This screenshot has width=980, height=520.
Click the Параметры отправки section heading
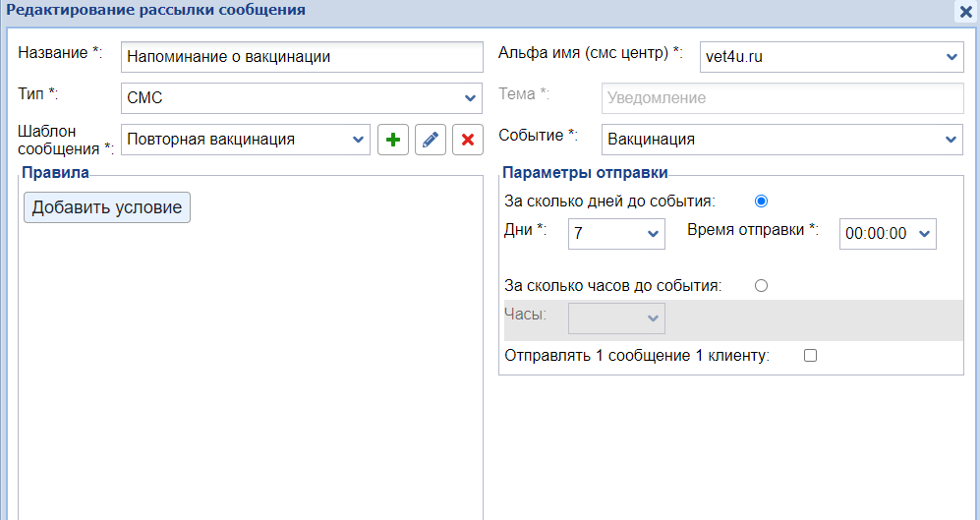coord(585,173)
